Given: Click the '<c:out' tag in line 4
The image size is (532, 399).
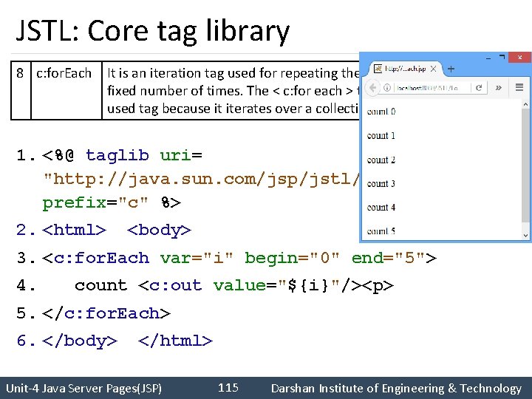Looking at the screenshot, I should (x=170, y=285).
